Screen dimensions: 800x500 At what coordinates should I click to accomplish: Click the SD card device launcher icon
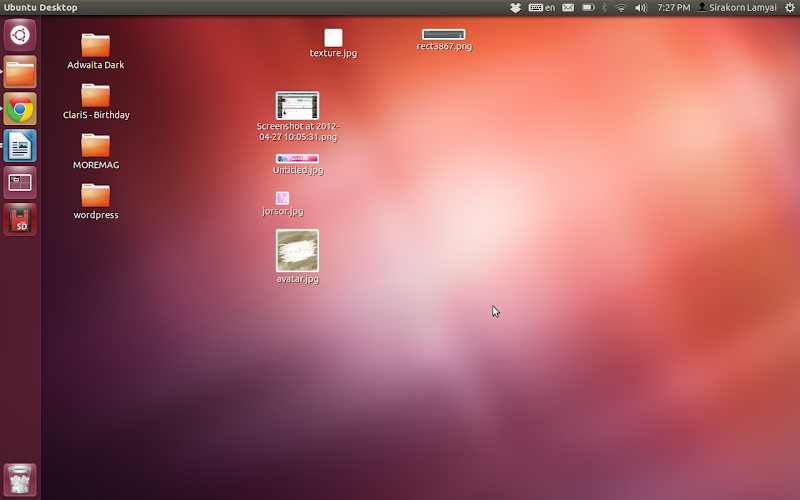tap(20, 219)
